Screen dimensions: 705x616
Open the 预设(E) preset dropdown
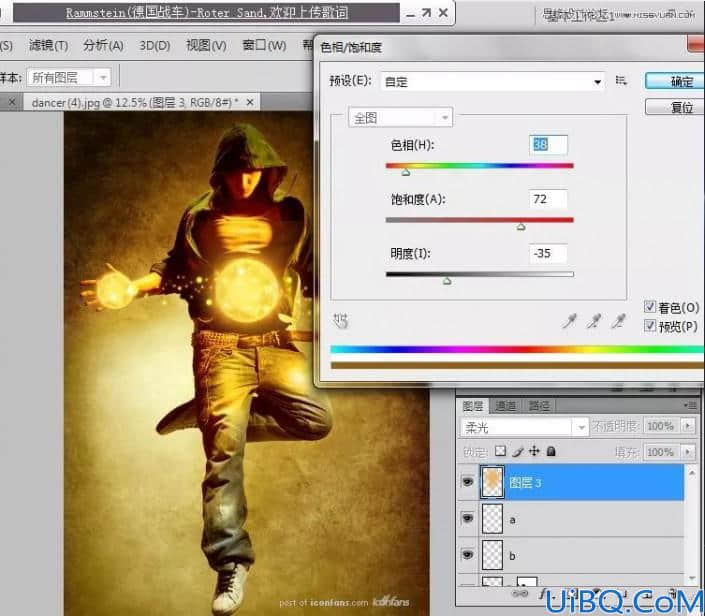[x=492, y=82]
